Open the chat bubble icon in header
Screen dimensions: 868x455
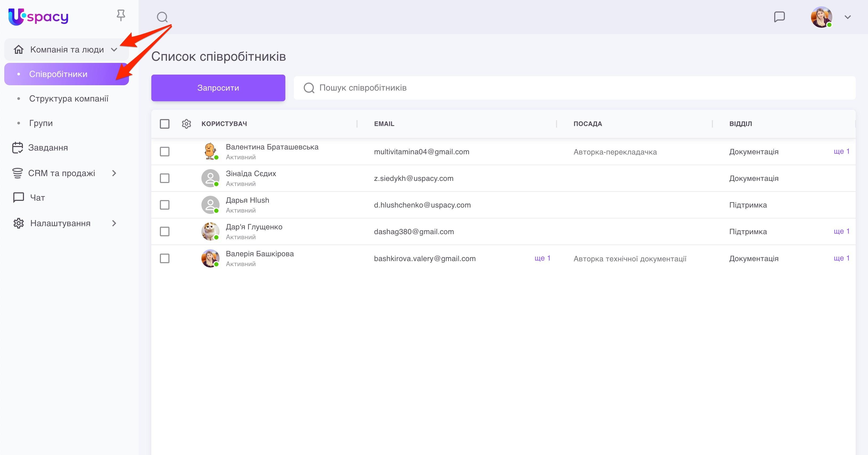click(x=779, y=17)
